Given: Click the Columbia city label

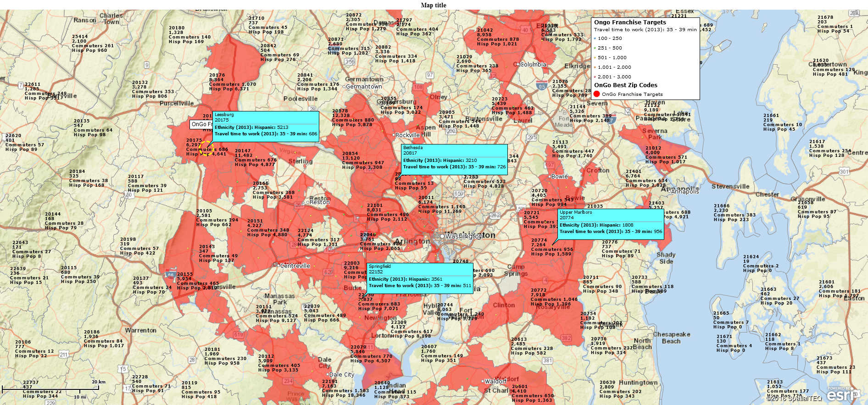Looking at the screenshot, I should click(x=533, y=65).
